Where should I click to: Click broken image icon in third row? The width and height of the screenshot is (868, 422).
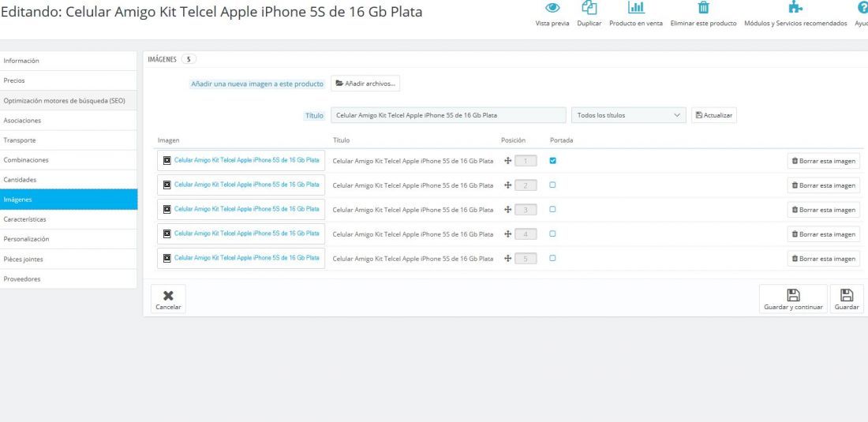166,209
